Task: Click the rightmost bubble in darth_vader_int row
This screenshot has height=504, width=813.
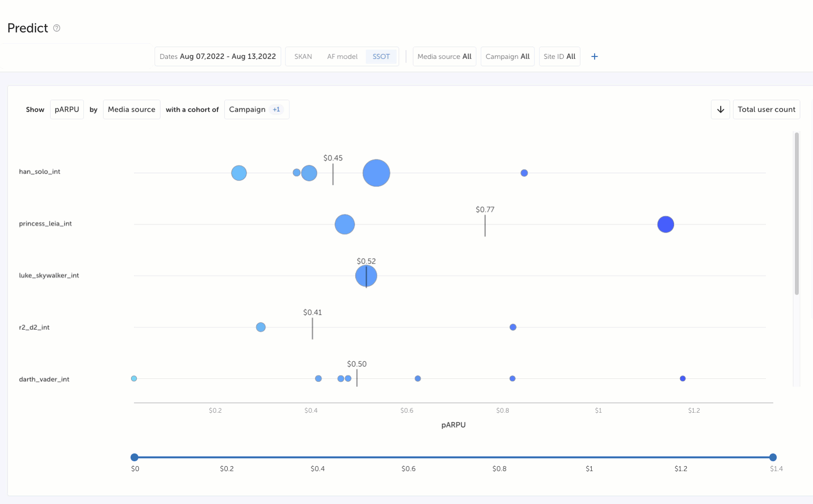Action: click(682, 378)
